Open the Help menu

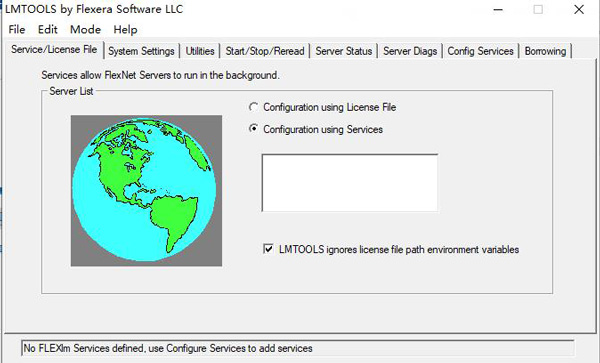tap(125, 29)
